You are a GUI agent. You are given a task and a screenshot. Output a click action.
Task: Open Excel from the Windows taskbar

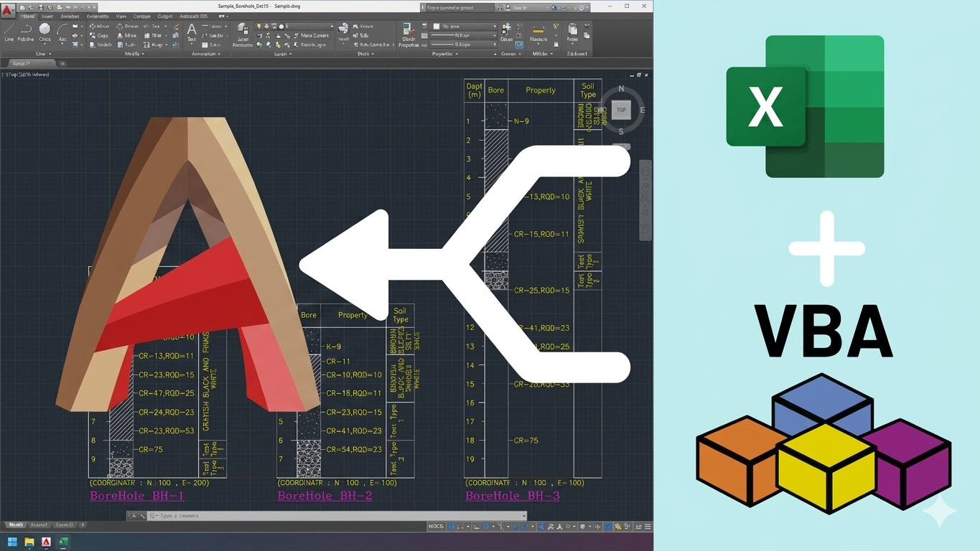click(x=63, y=542)
